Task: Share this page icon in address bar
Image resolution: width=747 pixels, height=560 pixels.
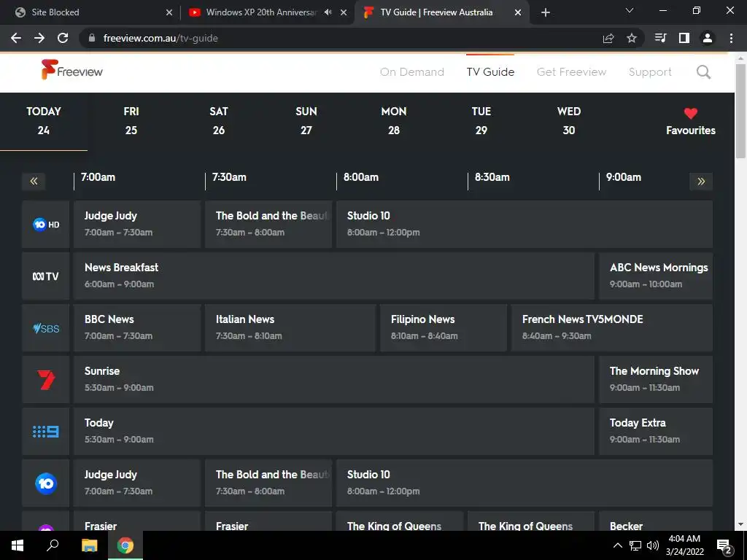Action: pos(608,38)
